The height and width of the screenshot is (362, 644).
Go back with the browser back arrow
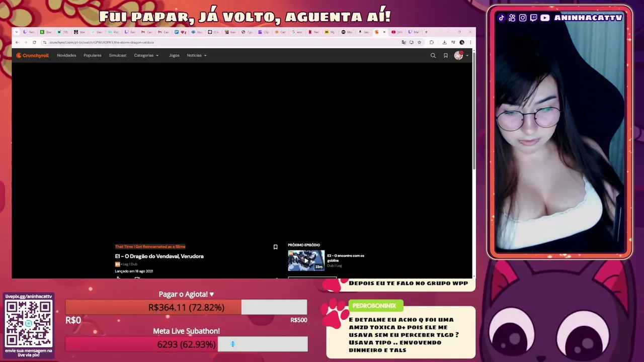pyautogui.click(x=17, y=42)
